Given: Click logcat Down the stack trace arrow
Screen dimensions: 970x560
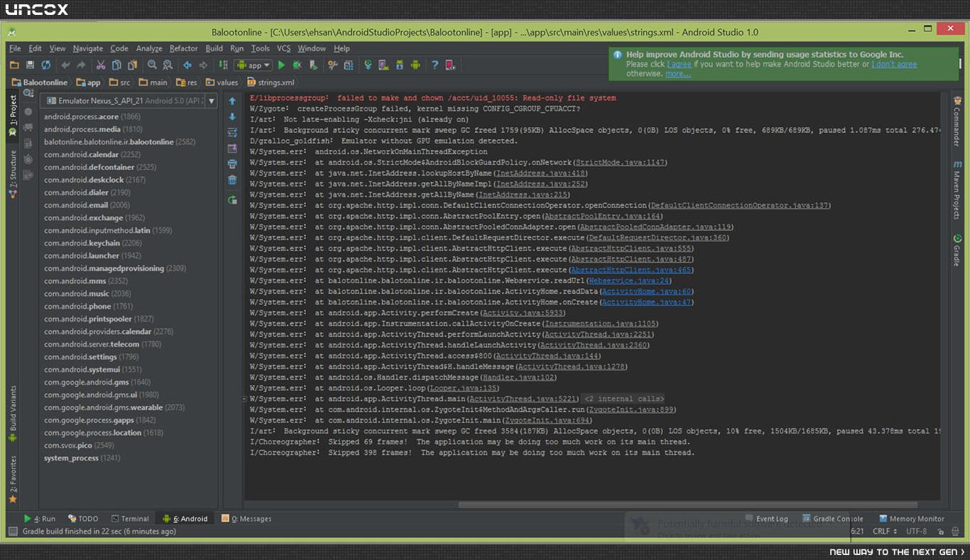Looking at the screenshot, I should tap(232, 117).
